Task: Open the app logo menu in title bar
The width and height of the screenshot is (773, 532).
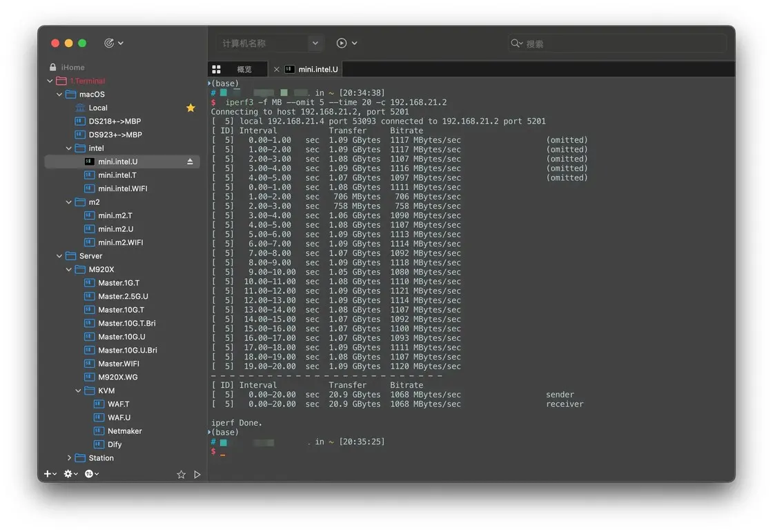Action: 113,43
